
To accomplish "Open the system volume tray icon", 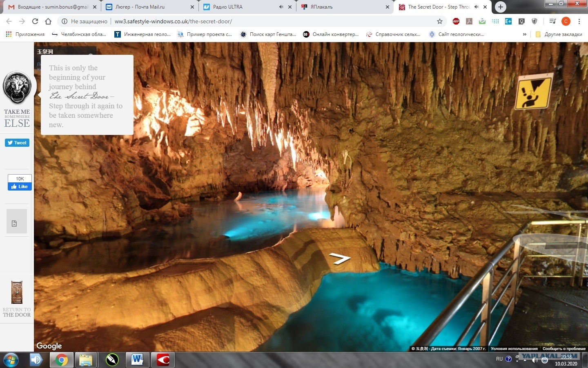I will [x=535, y=360].
